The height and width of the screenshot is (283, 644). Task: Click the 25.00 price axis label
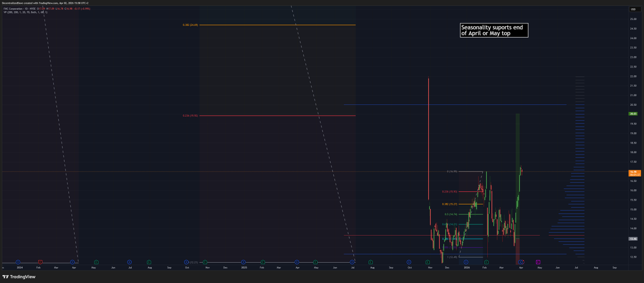[633, 19]
